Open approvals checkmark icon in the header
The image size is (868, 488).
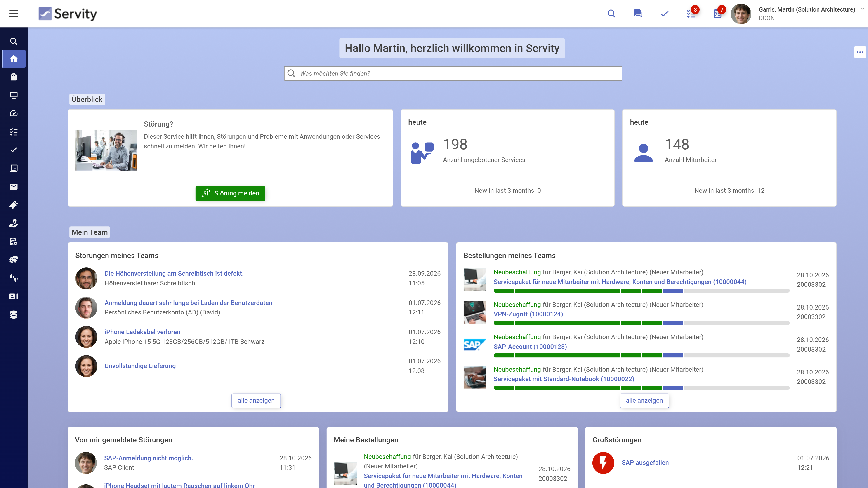pos(665,14)
